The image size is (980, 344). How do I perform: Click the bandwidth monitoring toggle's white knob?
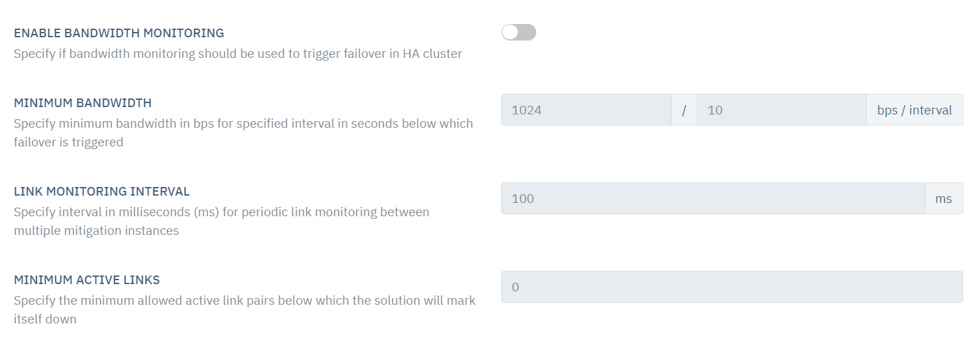point(510,32)
